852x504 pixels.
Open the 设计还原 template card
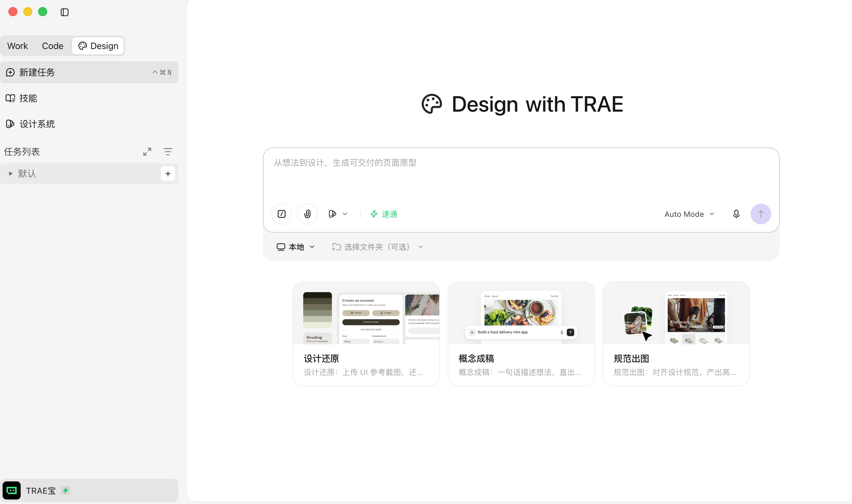[x=366, y=334]
